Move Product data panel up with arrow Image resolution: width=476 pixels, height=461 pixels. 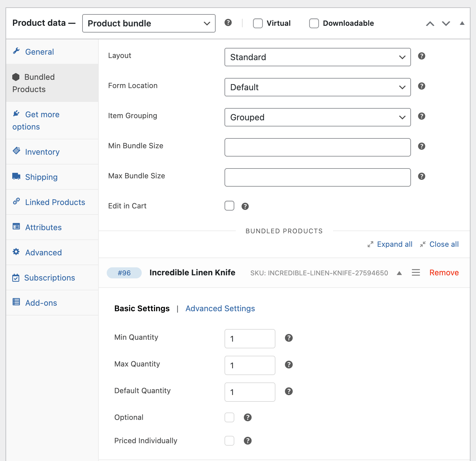430,24
